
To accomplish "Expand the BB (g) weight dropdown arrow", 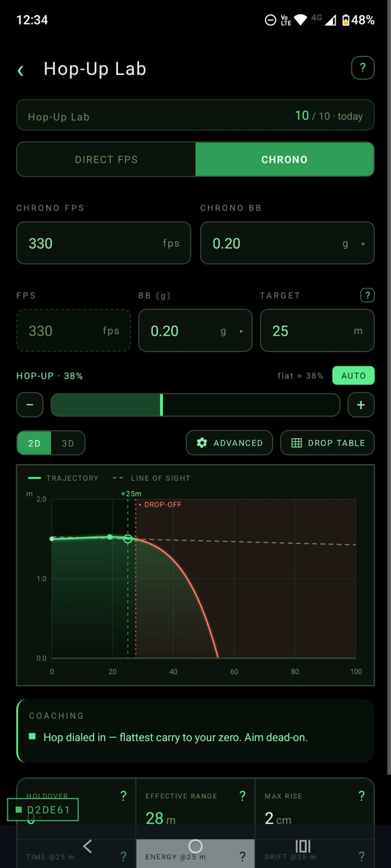I will 241,331.
